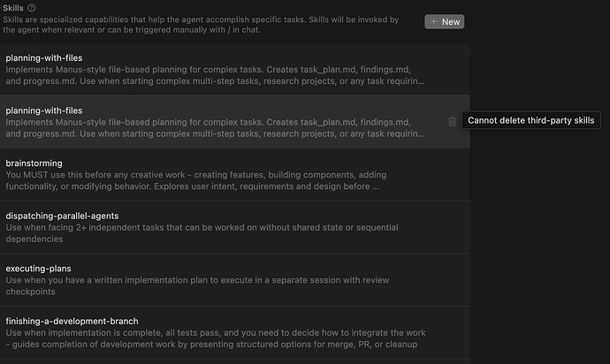Click first row's Manus-style file-based planning description
This screenshot has width=610, height=364.
(215, 75)
